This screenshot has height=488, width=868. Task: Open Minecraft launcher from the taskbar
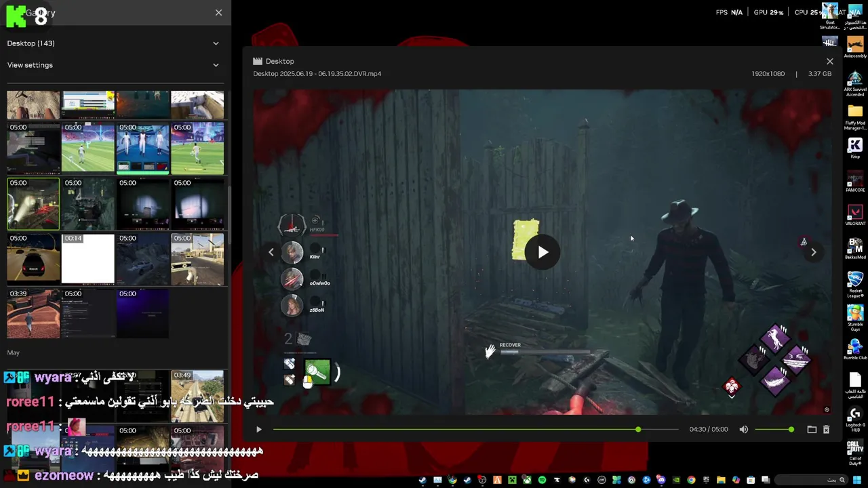point(512,480)
